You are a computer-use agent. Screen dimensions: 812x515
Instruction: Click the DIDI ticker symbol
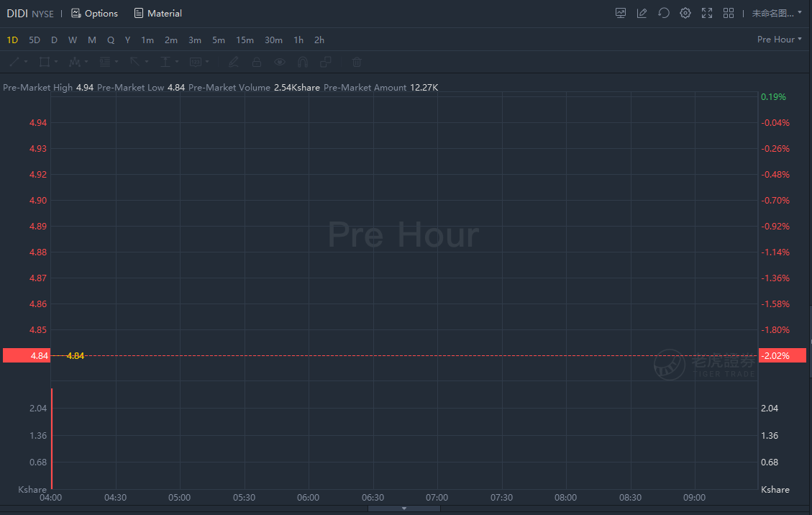click(17, 14)
